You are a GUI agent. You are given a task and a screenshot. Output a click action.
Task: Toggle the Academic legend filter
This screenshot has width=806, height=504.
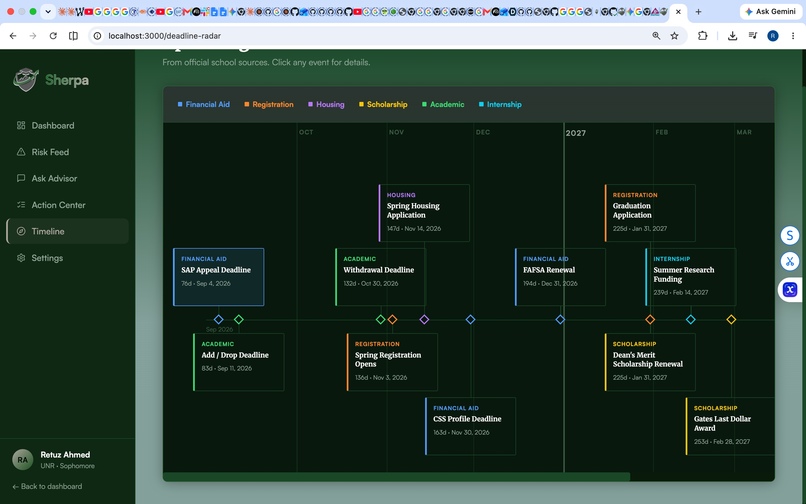coord(443,104)
